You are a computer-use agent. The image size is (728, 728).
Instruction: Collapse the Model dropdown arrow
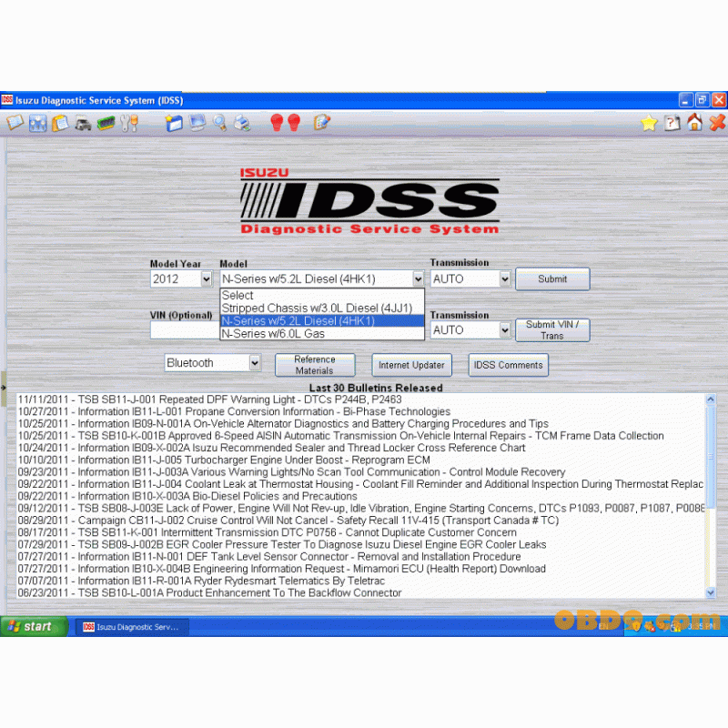coord(418,279)
